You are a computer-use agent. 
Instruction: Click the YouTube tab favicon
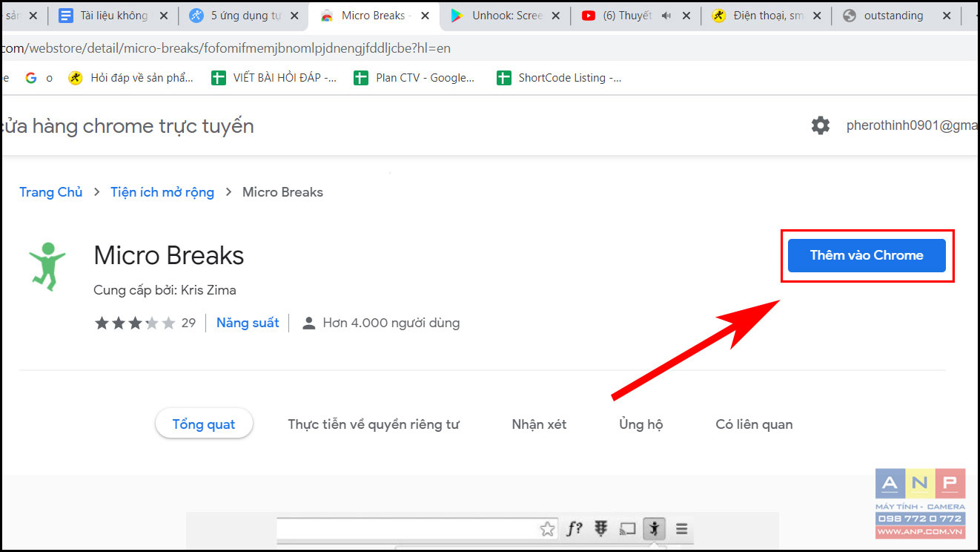click(x=589, y=16)
